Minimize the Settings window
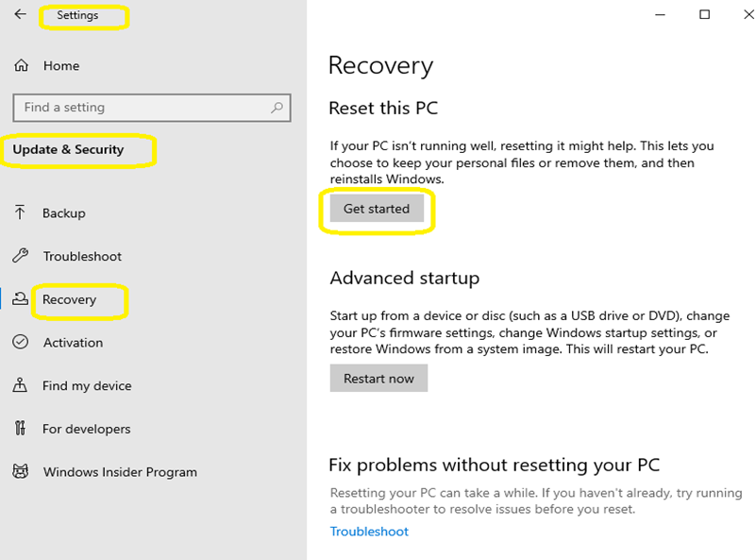Image resolution: width=756 pixels, height=560 pixels. pos(658,14)
